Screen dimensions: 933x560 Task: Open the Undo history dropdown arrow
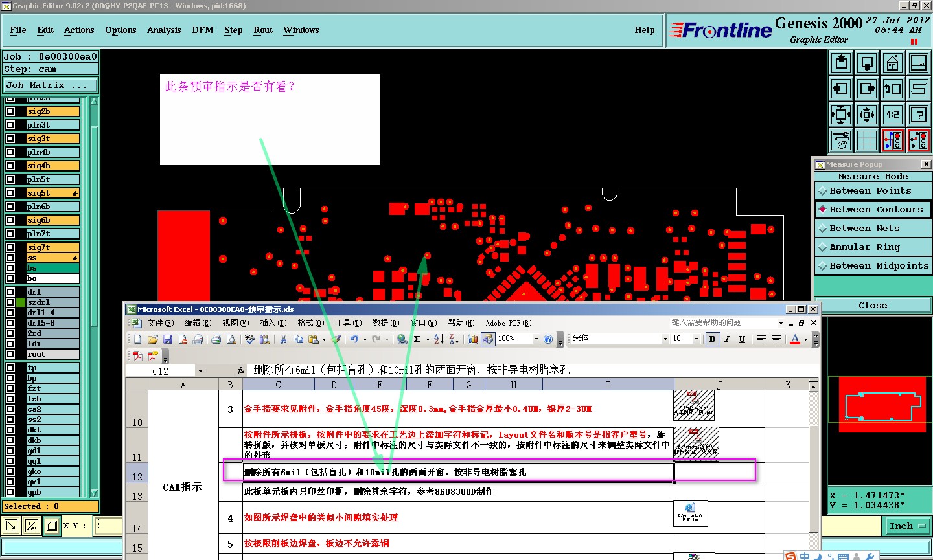364,339
